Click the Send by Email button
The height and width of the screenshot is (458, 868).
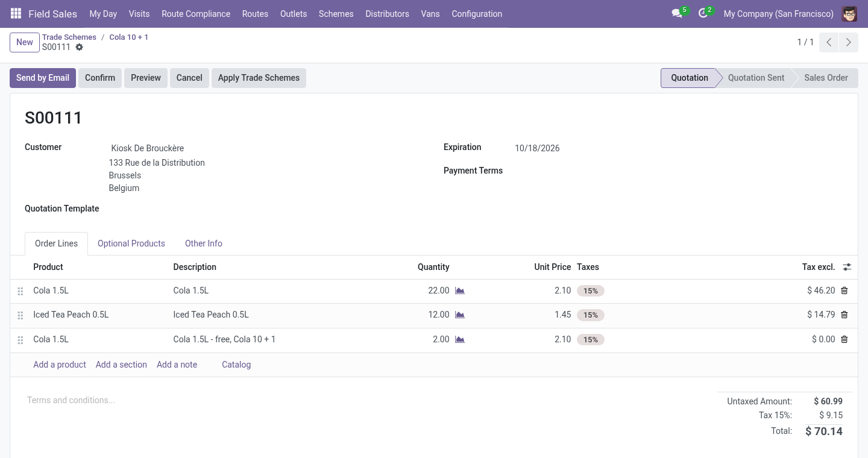click(x=43, y=78)
